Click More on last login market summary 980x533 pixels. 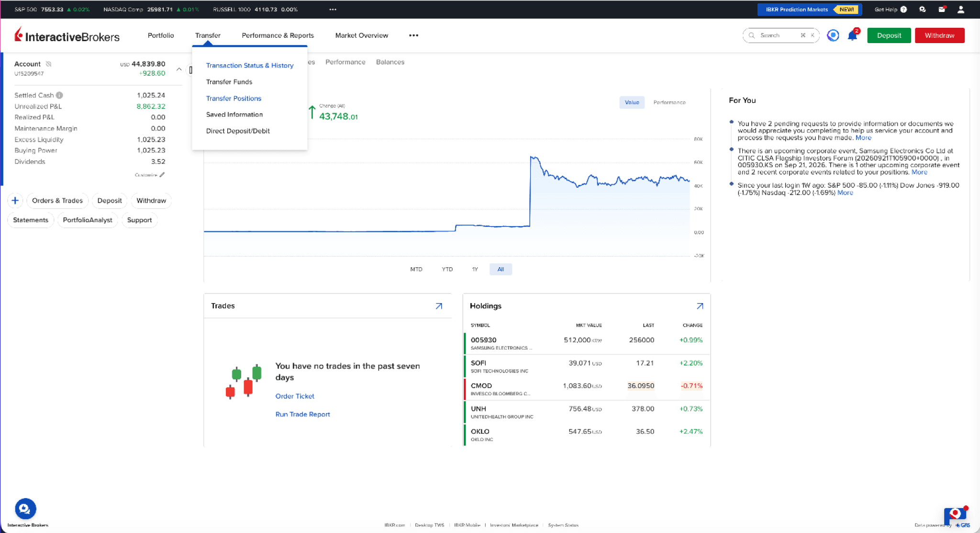click(845, 193)
